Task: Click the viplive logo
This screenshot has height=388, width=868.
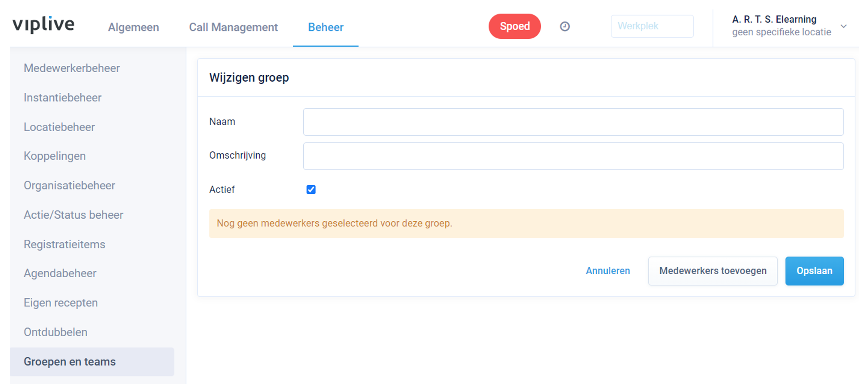Action: coord(43,24)
